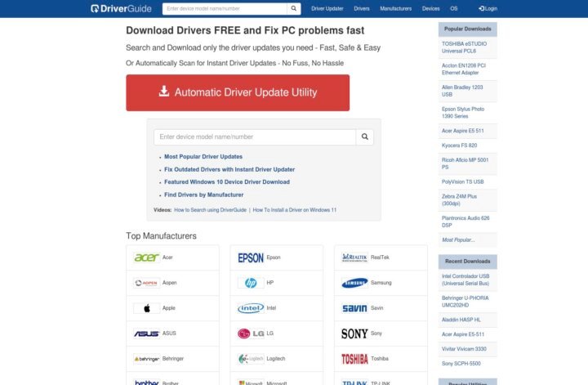
Task: Open Find Drivers by Manufacturer link
Action: [204, 195]
